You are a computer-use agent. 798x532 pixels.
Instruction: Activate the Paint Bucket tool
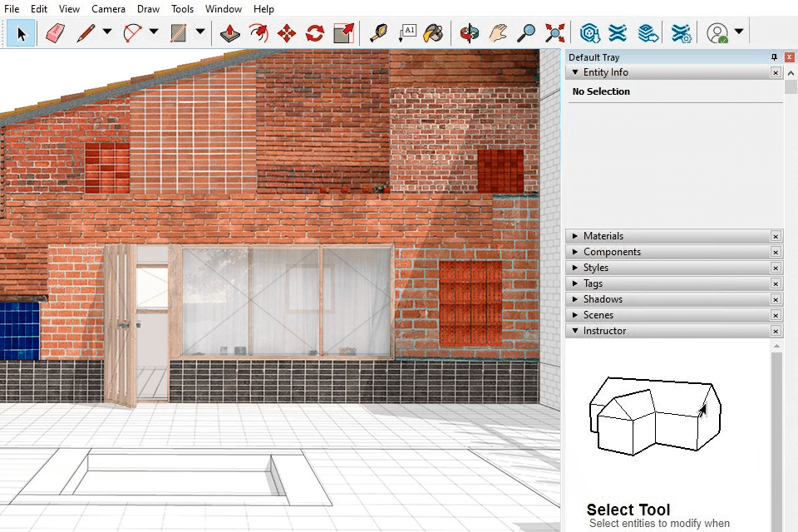tap(433, 33)
